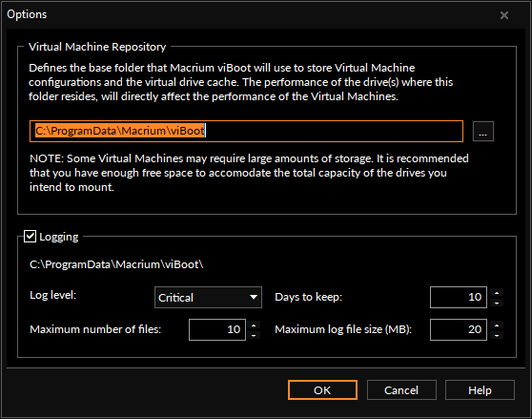The image size is (532, 419).
Task: Increase the Days to keep value
Action: tap(497, 293)
